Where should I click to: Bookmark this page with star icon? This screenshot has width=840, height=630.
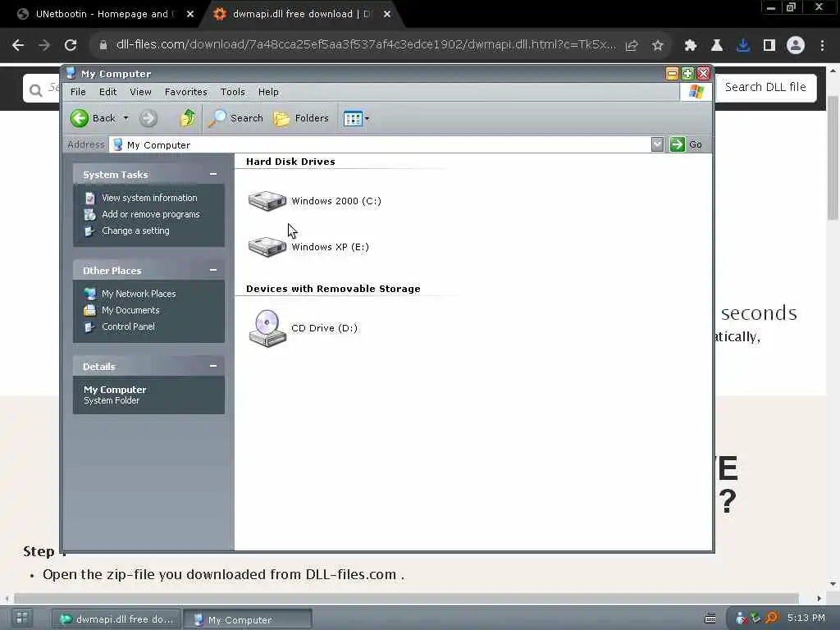point(658,46)
